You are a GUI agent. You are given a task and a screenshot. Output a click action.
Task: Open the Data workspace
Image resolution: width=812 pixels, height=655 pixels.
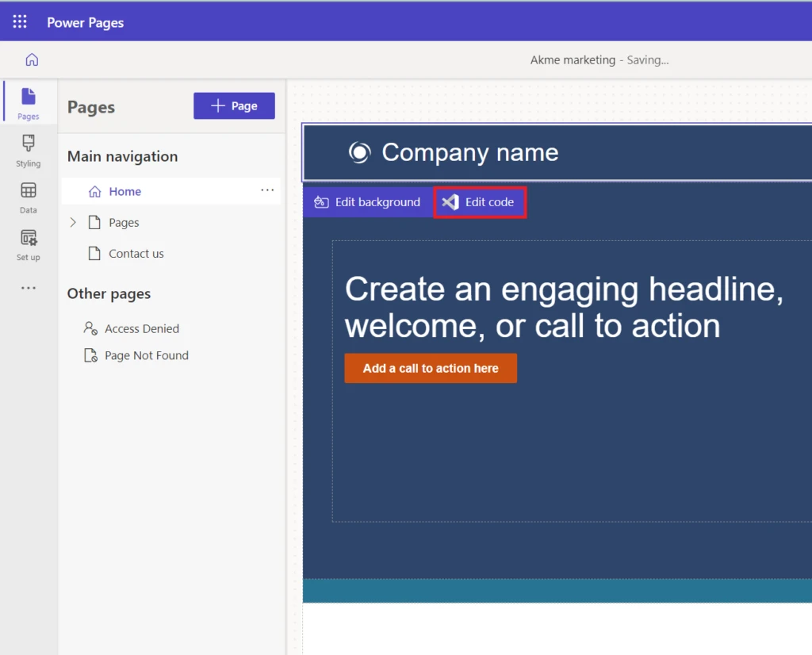(x=28, y=198)
